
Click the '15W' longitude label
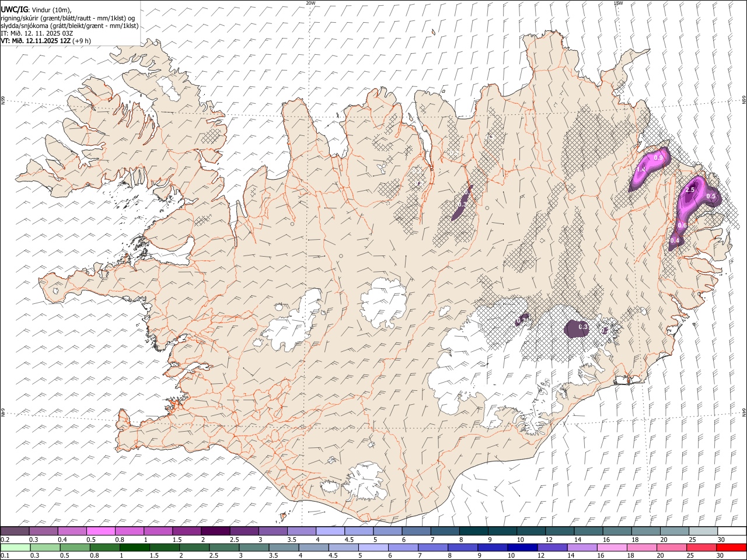(x=618, y=3)
